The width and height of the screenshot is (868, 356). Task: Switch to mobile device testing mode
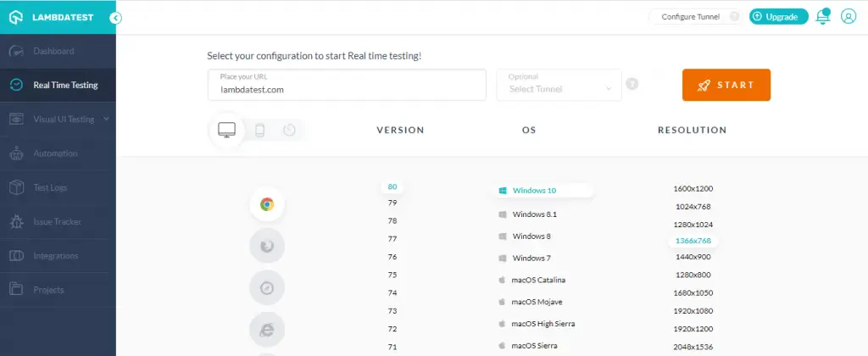pyautogui.click(x=260, y=130)
